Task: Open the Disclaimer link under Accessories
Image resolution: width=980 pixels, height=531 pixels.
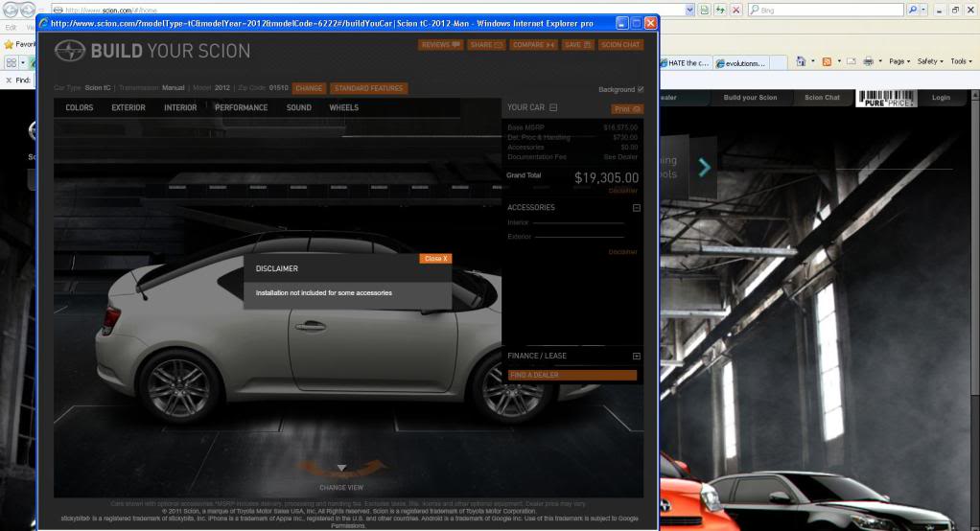Action: click(x=622, y=252)
